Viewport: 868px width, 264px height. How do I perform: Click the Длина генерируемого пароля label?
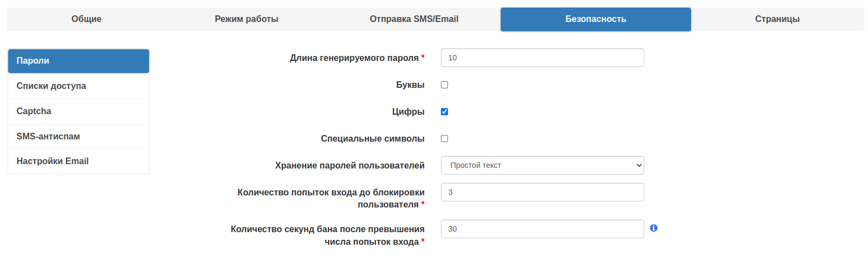[354, 58]
